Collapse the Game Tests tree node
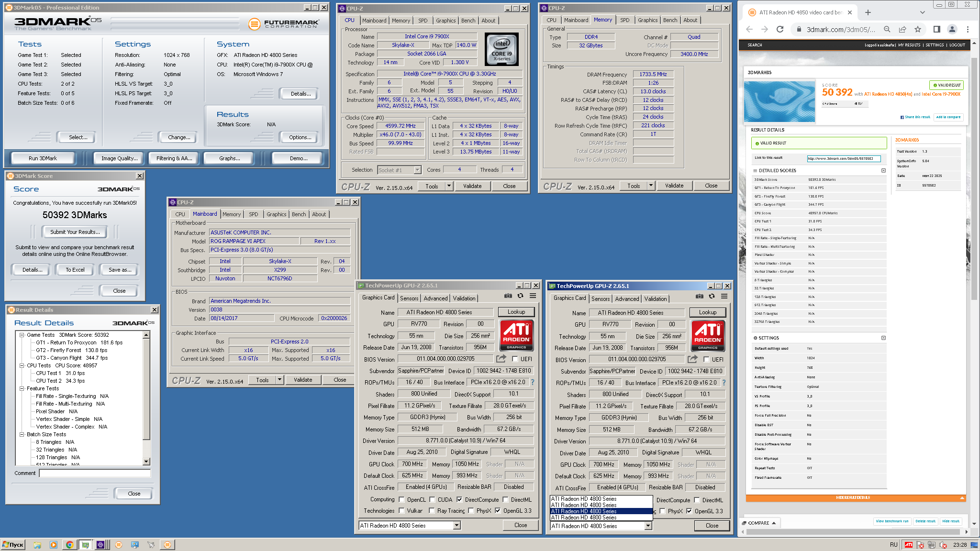980x551 pixels. (22, 335)
